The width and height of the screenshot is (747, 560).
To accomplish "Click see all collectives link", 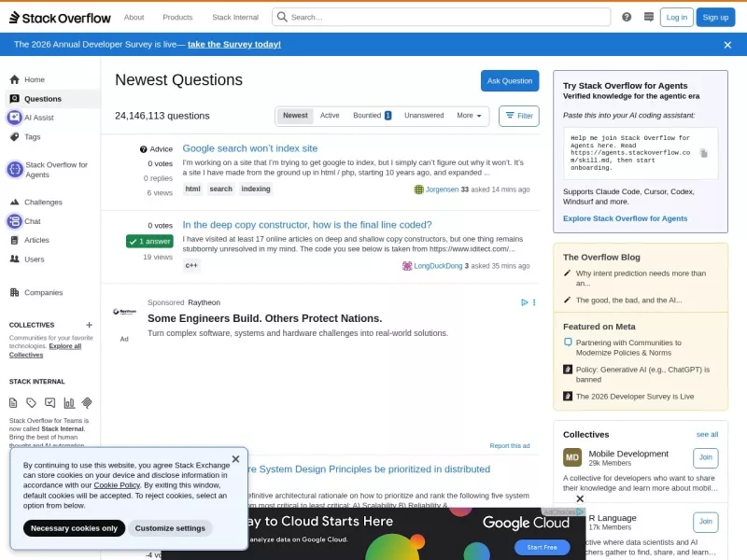I will [707, 434].
